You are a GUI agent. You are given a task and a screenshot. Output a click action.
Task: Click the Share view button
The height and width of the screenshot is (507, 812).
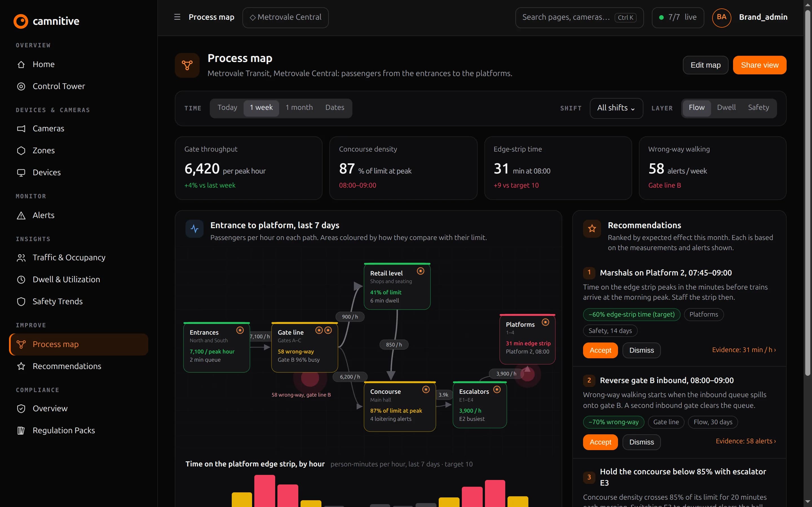759,65
